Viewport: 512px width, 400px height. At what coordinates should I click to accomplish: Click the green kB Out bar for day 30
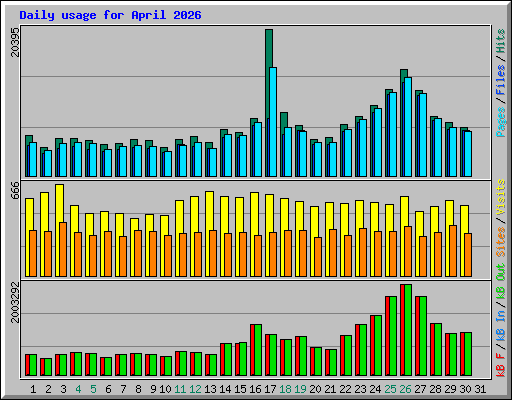[x=468, y=354]
